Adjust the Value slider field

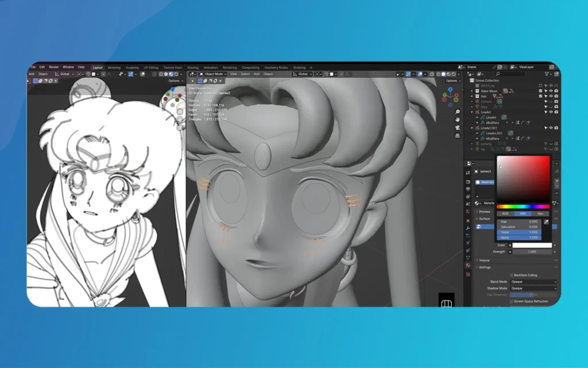click(519, 232)
